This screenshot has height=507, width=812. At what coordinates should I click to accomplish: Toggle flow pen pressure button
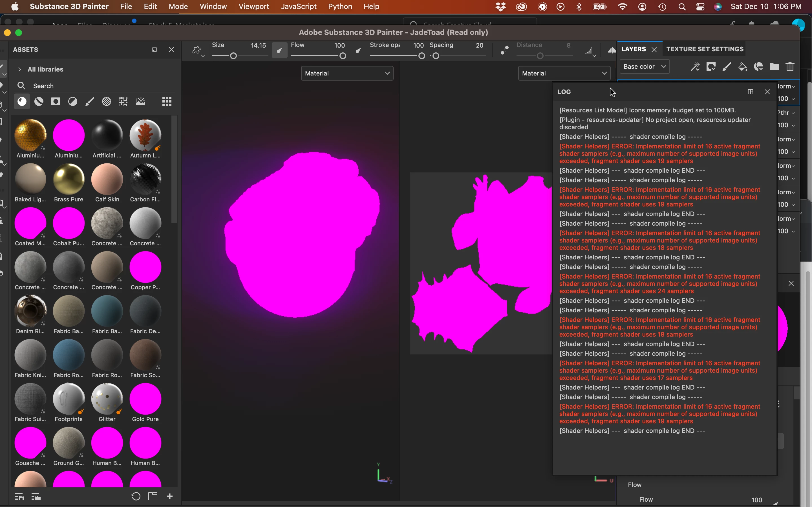click(358, 51)
